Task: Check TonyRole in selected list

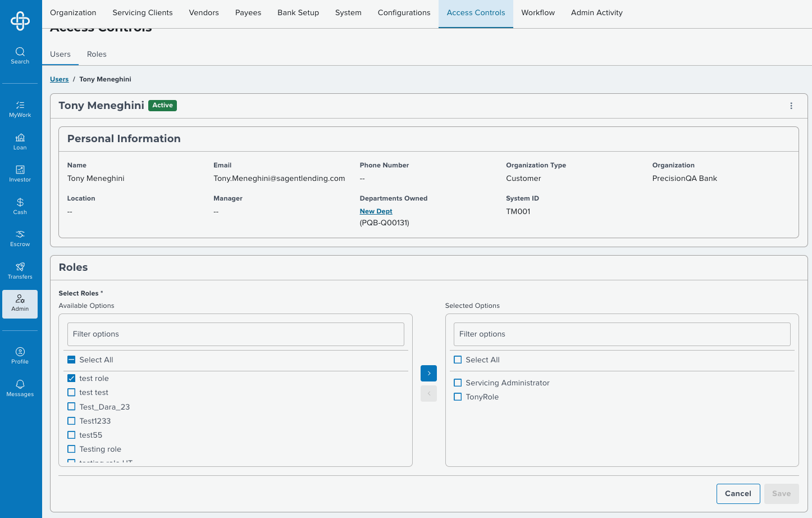Action: [458, 397]
